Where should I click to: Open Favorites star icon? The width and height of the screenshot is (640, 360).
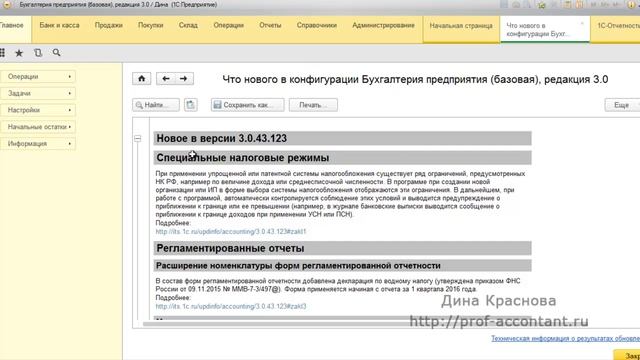pyautogui.click(x=19, y=53)
